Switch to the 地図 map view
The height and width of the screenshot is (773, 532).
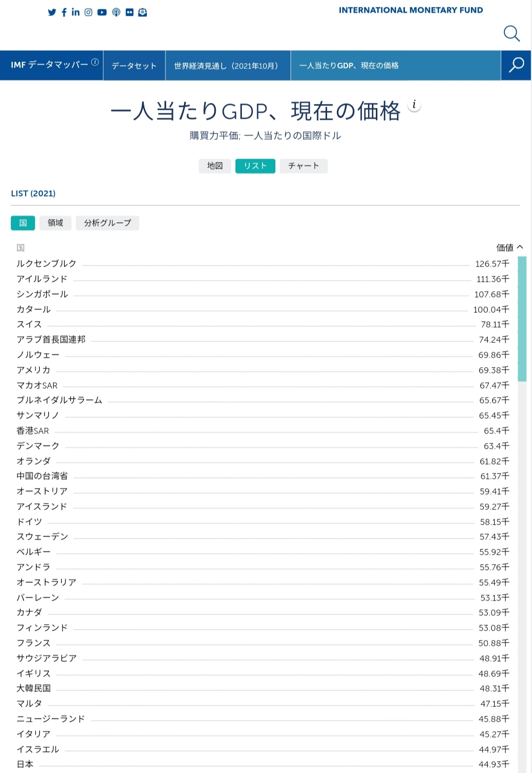[x=215, y=166]
